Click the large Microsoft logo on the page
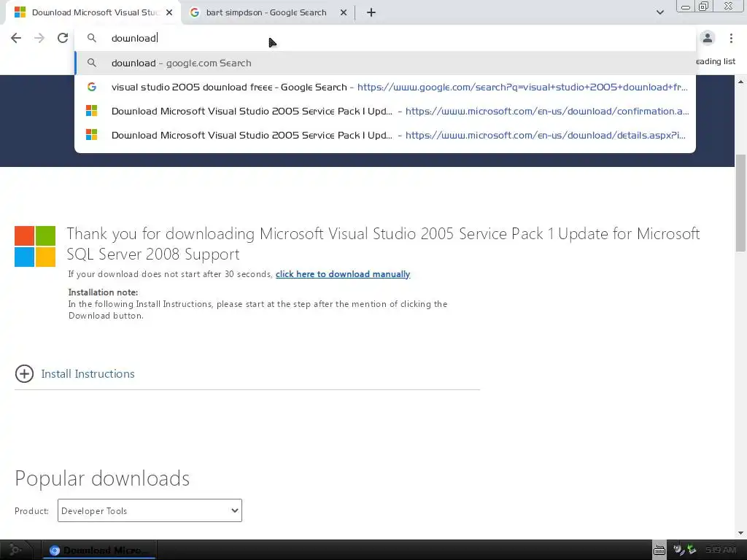This screenshot has height=560, width=747. pyautogui.click(x=35, y=246)
